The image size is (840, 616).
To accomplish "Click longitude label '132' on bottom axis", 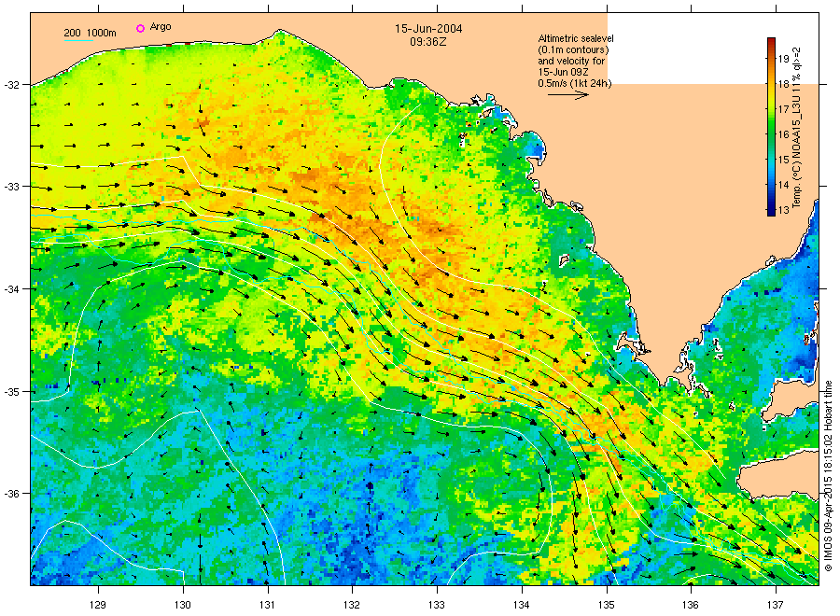I will click(352, 605).
